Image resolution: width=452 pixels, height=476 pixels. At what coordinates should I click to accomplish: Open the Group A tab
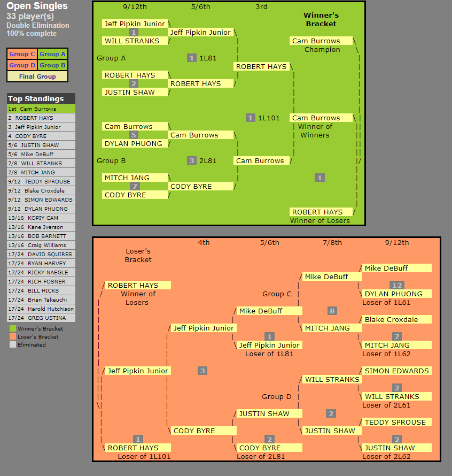pos(52,54)
